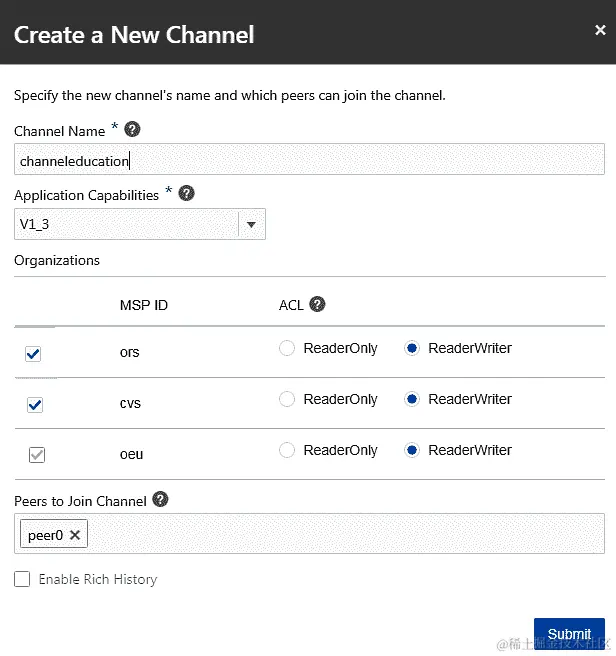Remove the peer0 chip via its X
This screenshot has width=616, height=656.
point(75,535)
